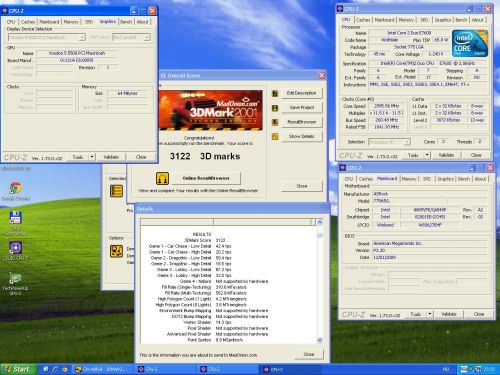Click the Show Details button

302,136
